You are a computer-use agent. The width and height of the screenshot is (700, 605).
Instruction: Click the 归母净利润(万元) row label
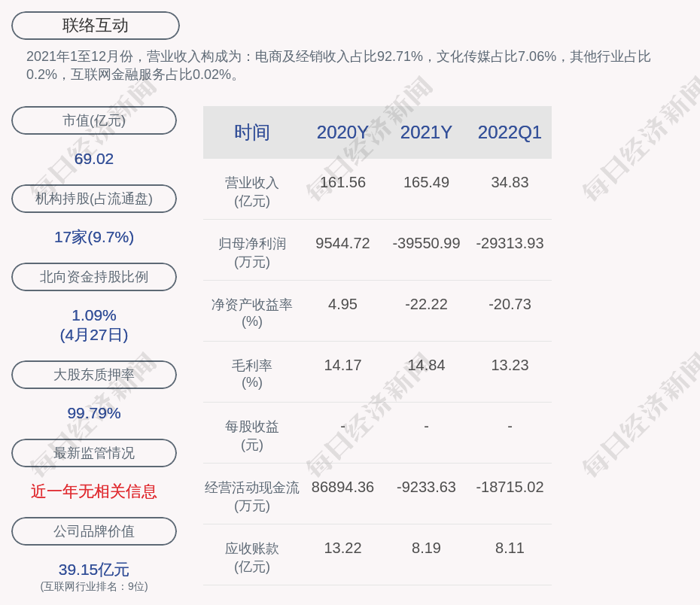(x=252, y=253)
